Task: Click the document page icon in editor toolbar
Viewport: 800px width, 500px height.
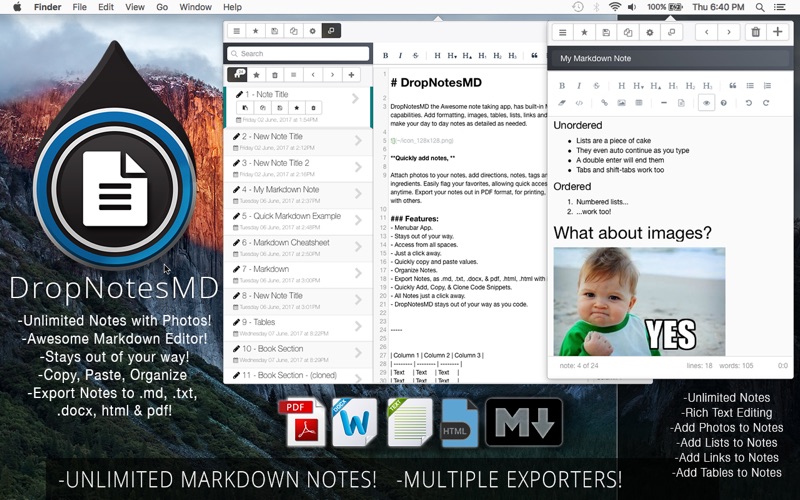Action: (681, 103)
